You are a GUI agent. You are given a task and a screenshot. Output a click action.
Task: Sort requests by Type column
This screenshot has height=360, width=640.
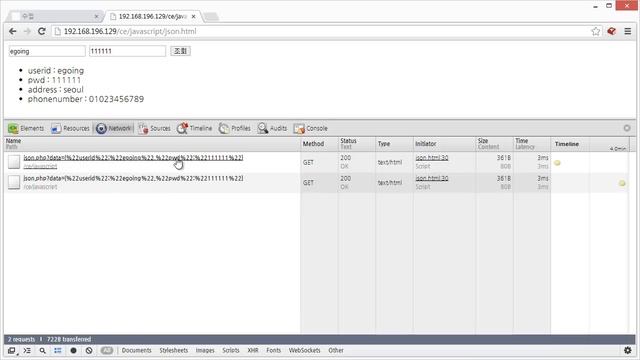(394, 144)
